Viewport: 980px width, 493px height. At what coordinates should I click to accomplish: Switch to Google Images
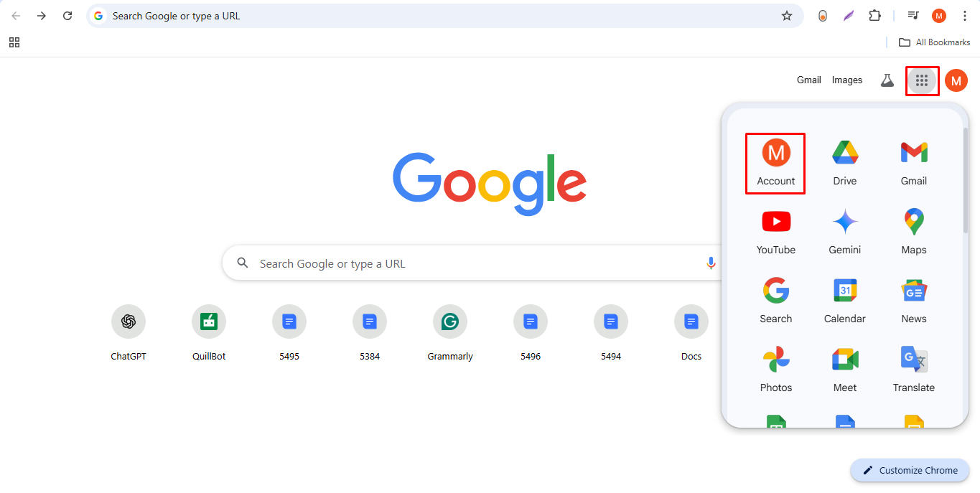[846, 80]
